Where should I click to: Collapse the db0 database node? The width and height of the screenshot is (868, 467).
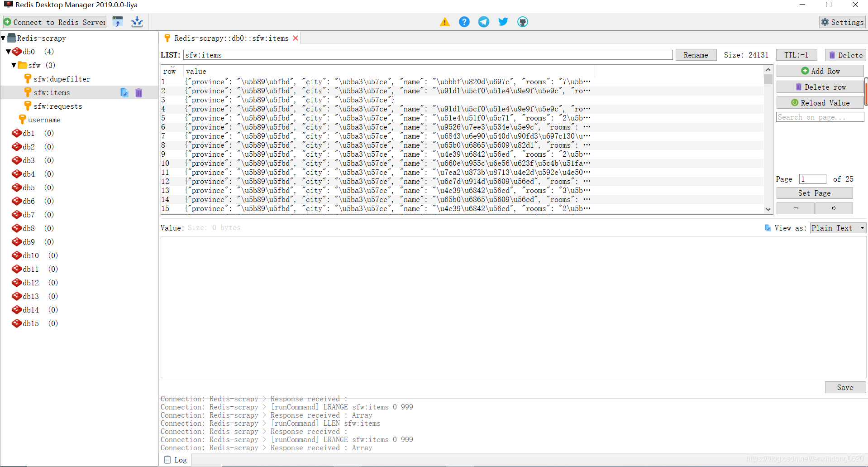click(x=8, y=52)
